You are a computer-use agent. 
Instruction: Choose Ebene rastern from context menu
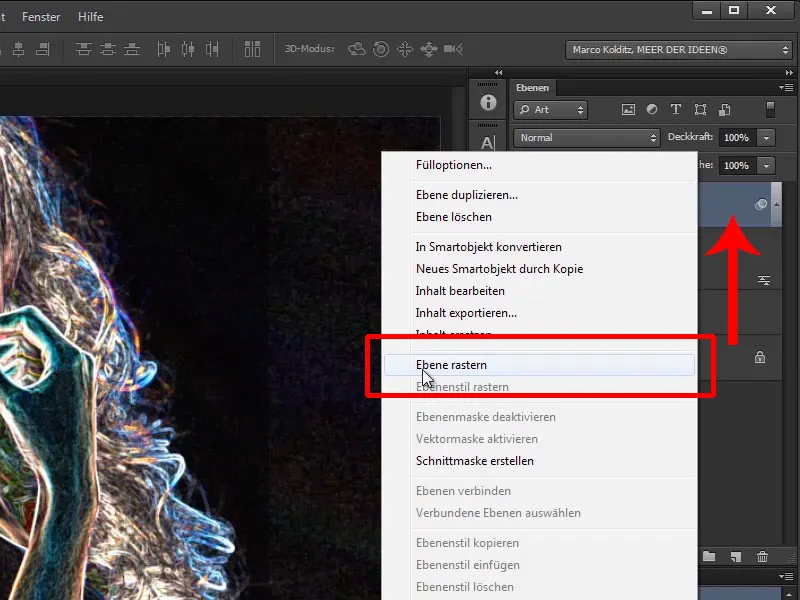(539, 365)
